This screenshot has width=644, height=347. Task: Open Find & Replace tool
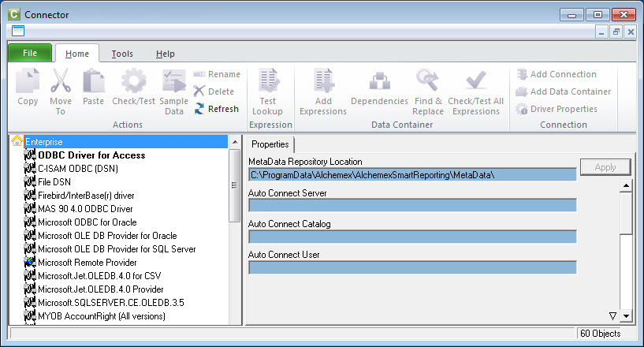428,92
